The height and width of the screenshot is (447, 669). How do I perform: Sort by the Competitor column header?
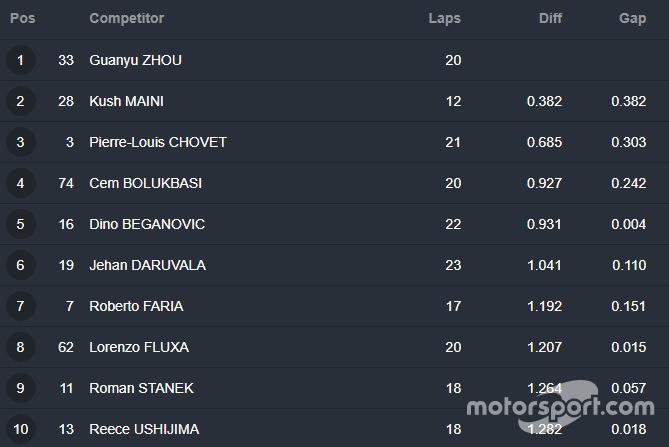coord(126,19)
